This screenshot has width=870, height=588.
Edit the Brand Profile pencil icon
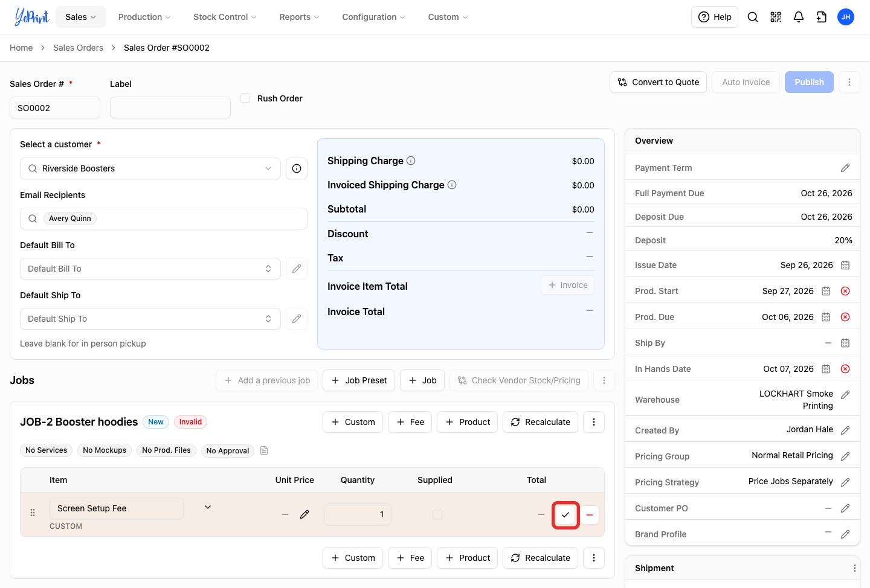(x=845, y=534)
